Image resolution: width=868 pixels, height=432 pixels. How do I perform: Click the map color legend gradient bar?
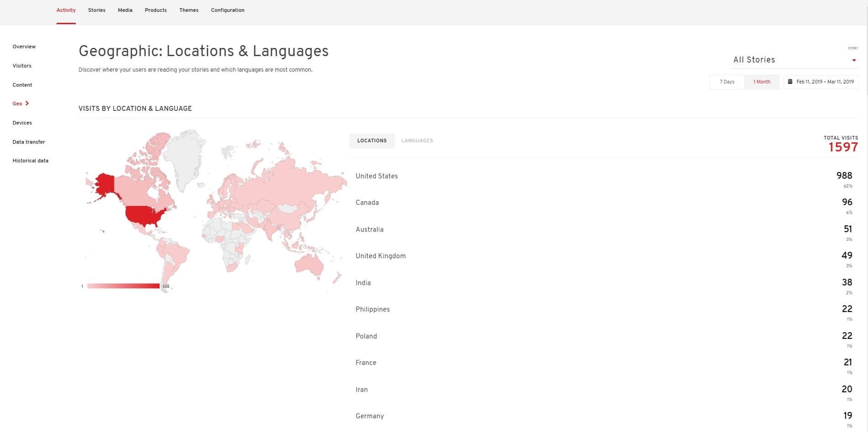pyautogui.click(x=123, y=286)
